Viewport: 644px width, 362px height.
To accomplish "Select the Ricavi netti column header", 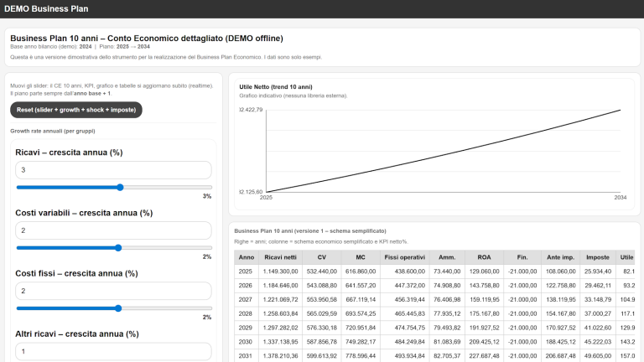I will [280, 257].
